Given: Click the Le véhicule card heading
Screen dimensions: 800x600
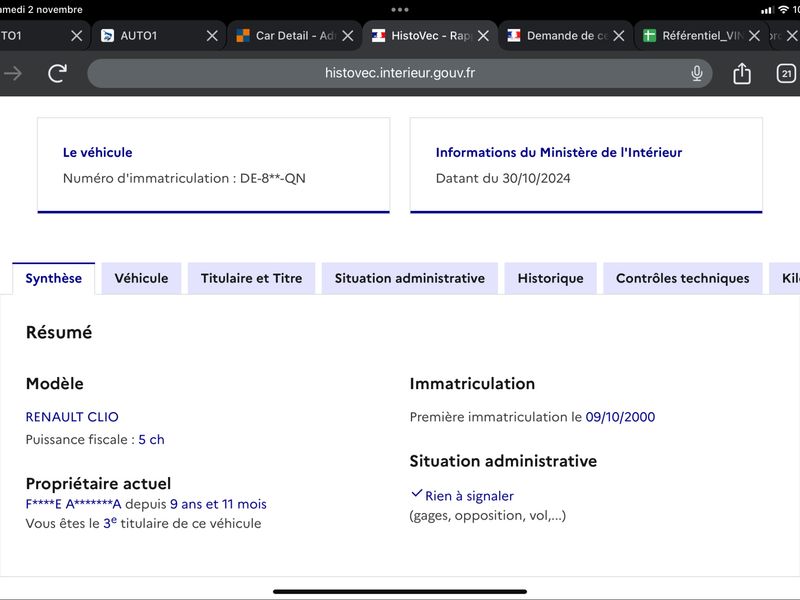Looking at the screenshot, I should click(x=97, y=153).
